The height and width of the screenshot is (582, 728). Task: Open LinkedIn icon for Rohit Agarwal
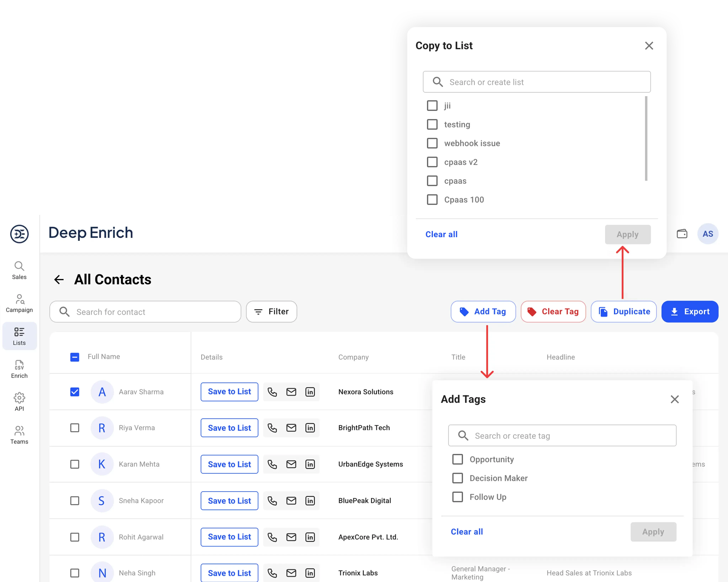(310, 537)
